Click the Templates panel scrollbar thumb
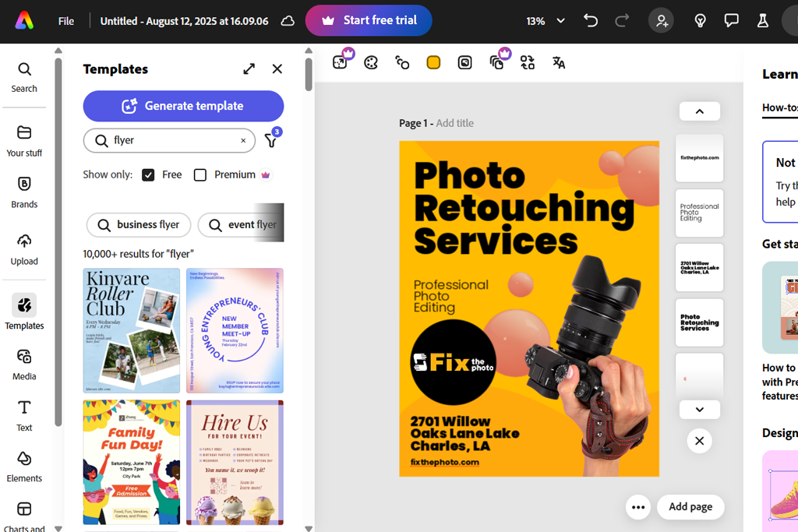This screenshot has height=532, width=798. tap(309, 74)
